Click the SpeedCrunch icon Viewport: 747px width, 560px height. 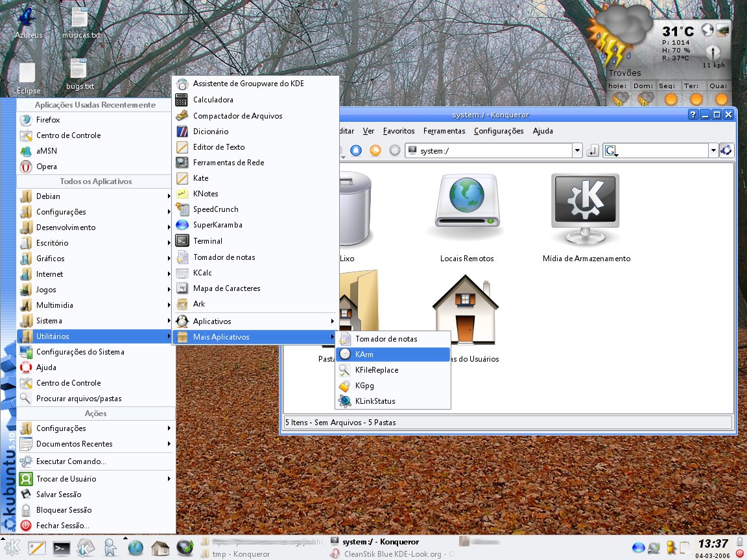(182, 209)
